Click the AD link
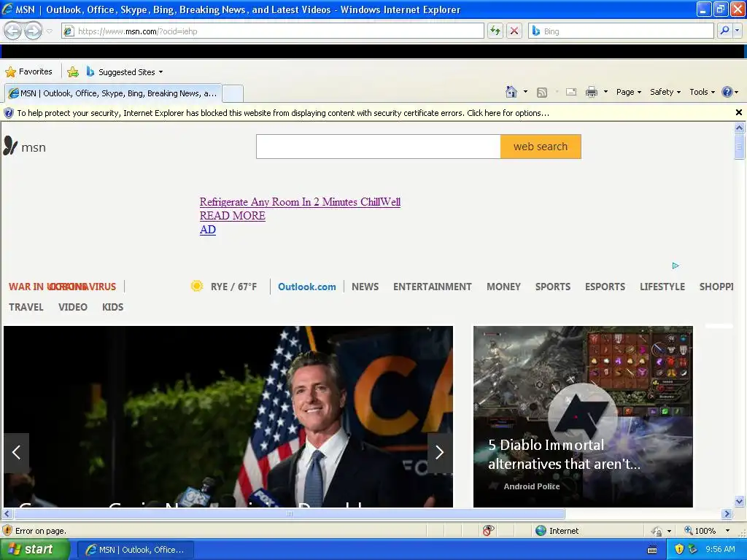Viewport: 747px width, 560px height. (208, 230)
